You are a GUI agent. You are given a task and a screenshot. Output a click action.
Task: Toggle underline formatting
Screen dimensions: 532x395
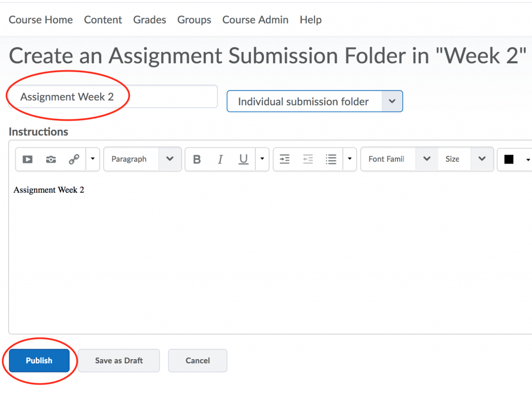tap(243, 159)
